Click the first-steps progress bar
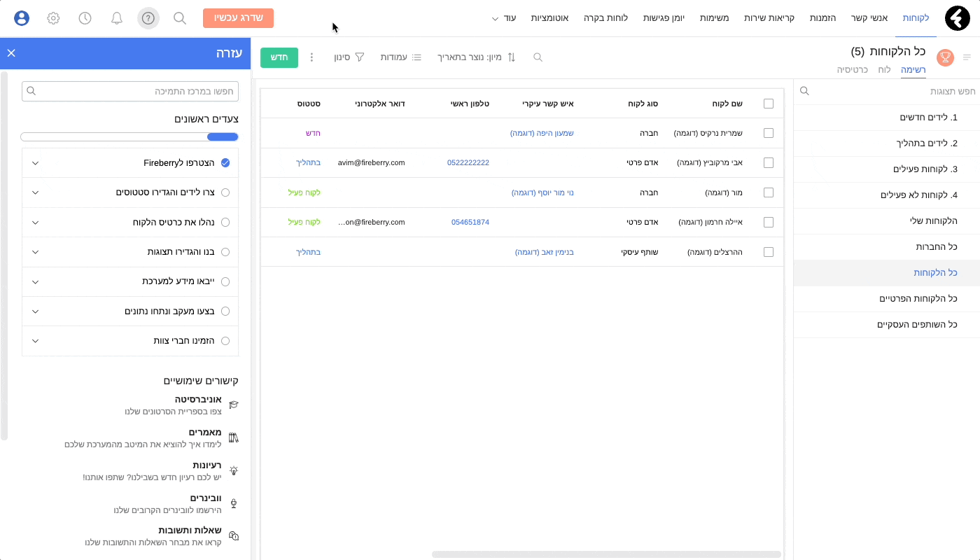The height and width of the screenshot is (560, 980). pyautogui.click(x=129, y=137)
